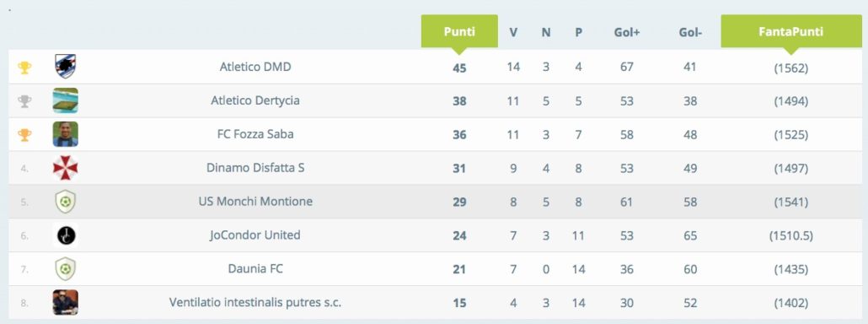Select the US Monchi Montione highlighted row
The image size is (868, 324).
pyautogui.click(x=435, y=202)
